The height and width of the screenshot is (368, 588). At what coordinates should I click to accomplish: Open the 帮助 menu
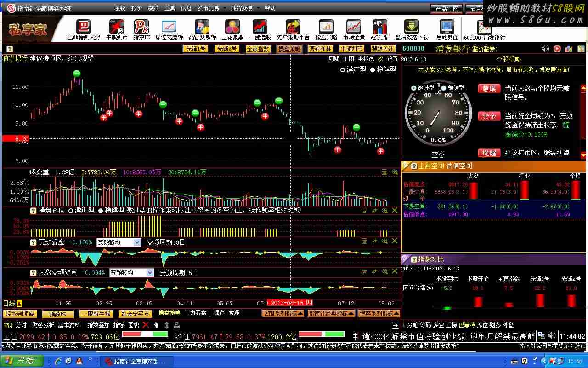[270, 8]
